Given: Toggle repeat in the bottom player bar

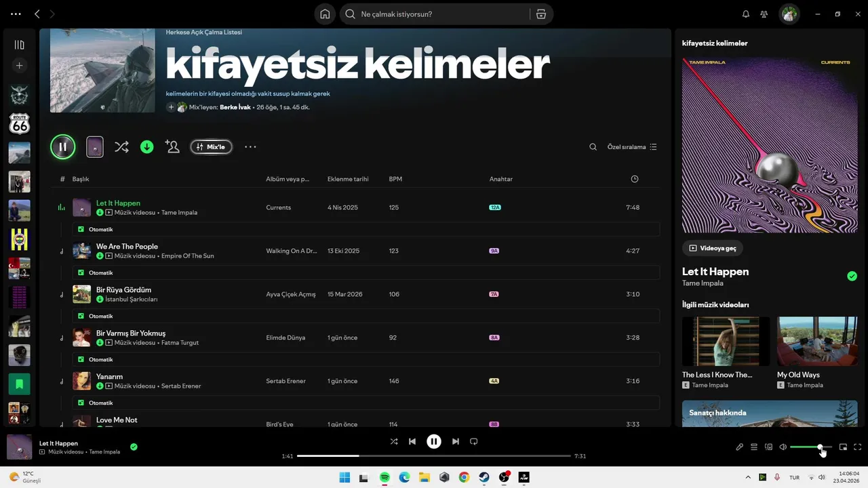Looking at the screenshot, I should tap(474, 441).
